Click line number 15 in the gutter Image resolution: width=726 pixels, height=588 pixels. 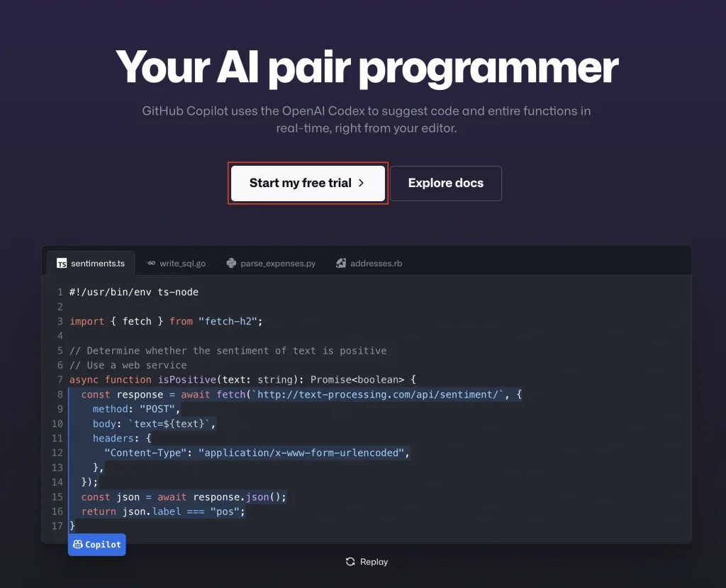(57, 497)
